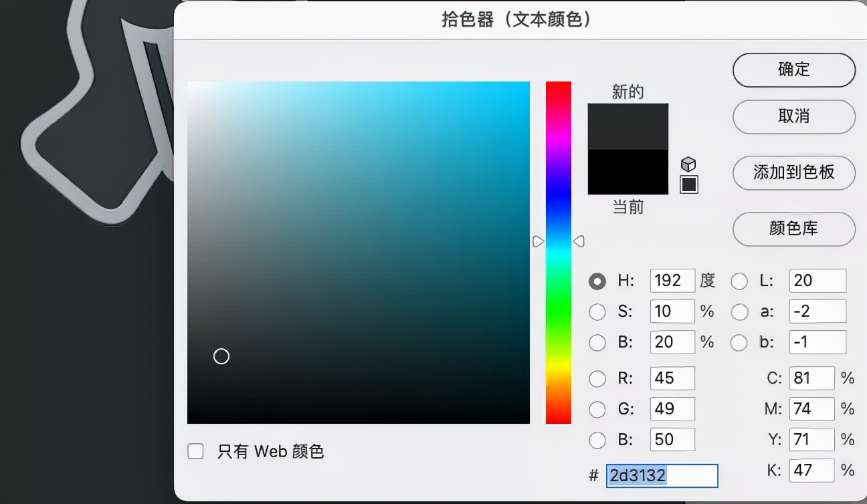This screenshot has height=504, width=867.
Task: Select the H hue radio button
Action: (597, 281)
